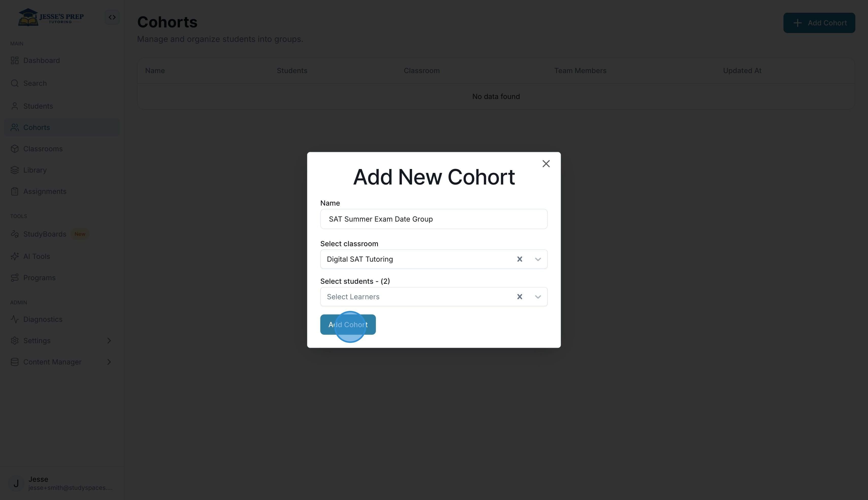Clear all selected learners
This screenshot has height=500, width=868.
point(520,297)
